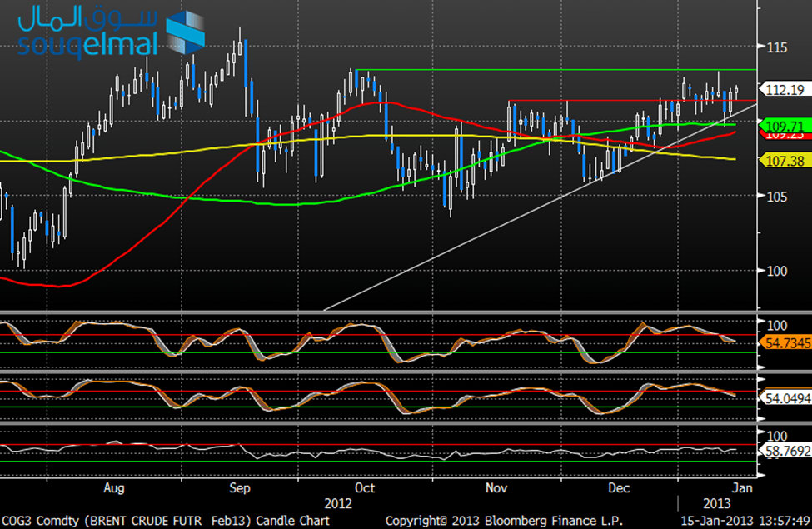
Task: Click the Jan month label
Action: click(742, 487)
